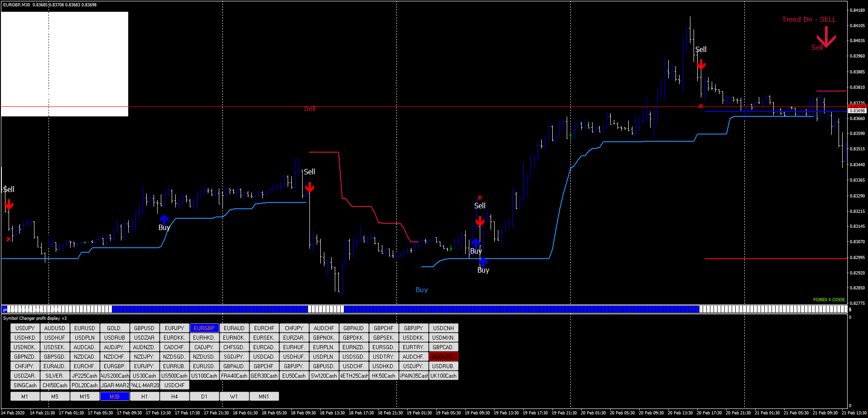Click the current price 0.83698 marker on the axis
The height and width of the screenshot is (418, 868).
(858, 110)
